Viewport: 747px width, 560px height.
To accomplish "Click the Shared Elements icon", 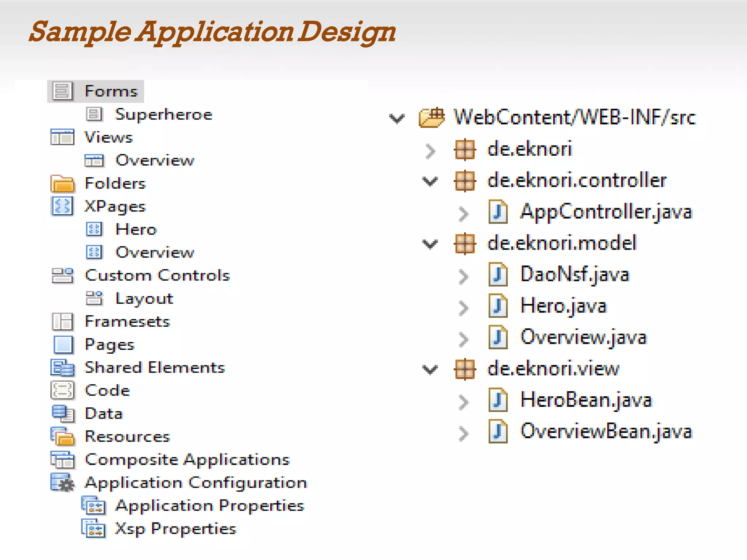I will [x=62, y=367].
